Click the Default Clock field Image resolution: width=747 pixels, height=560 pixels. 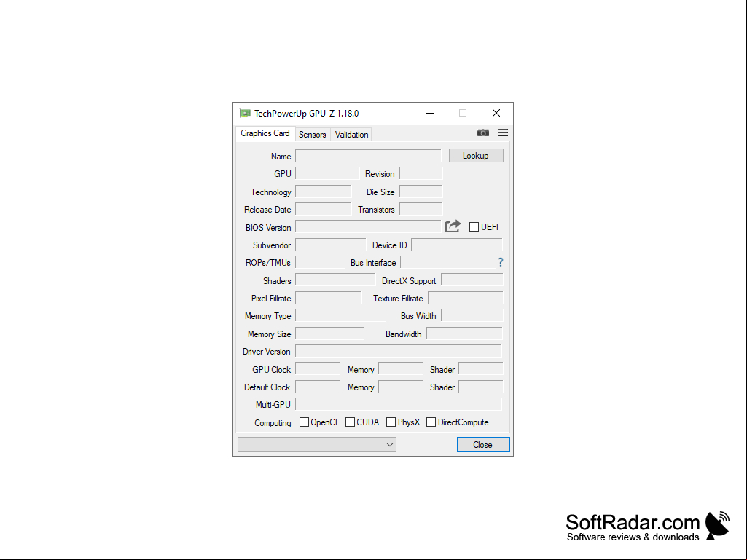pos(318,387)
